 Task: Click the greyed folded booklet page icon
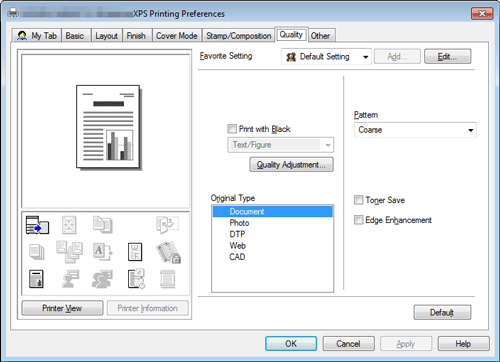pos(167,225)
